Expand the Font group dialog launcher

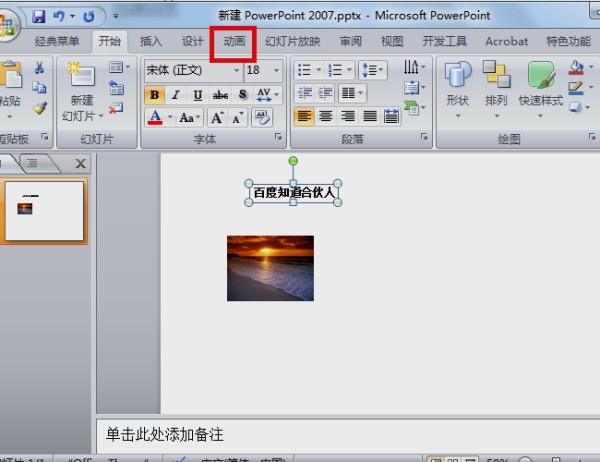click(277, 138)
